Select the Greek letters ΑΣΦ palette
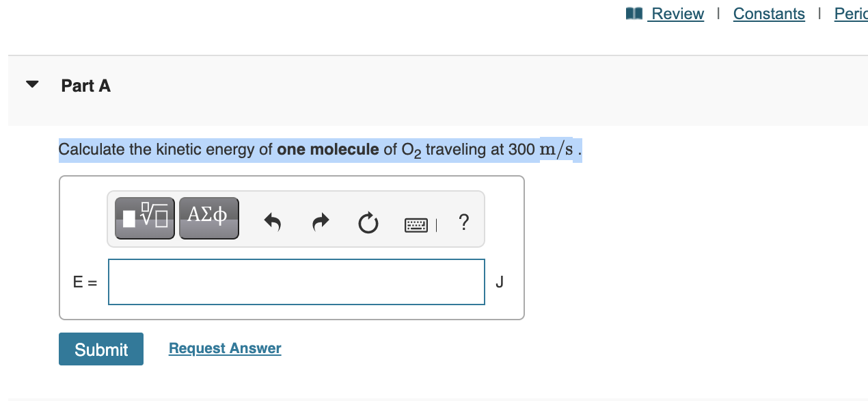This screenshot has width=868, height=401. pyautogui.click(x=208, y=218)
